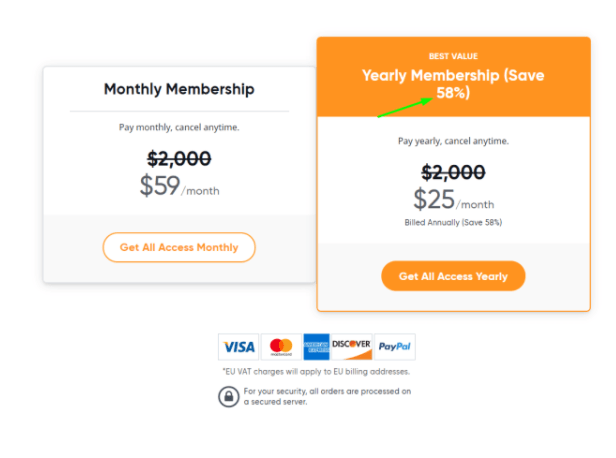This screenshot has width=616, height=458.
Task: Click the Discover card icon
Action: click(352, 347)
